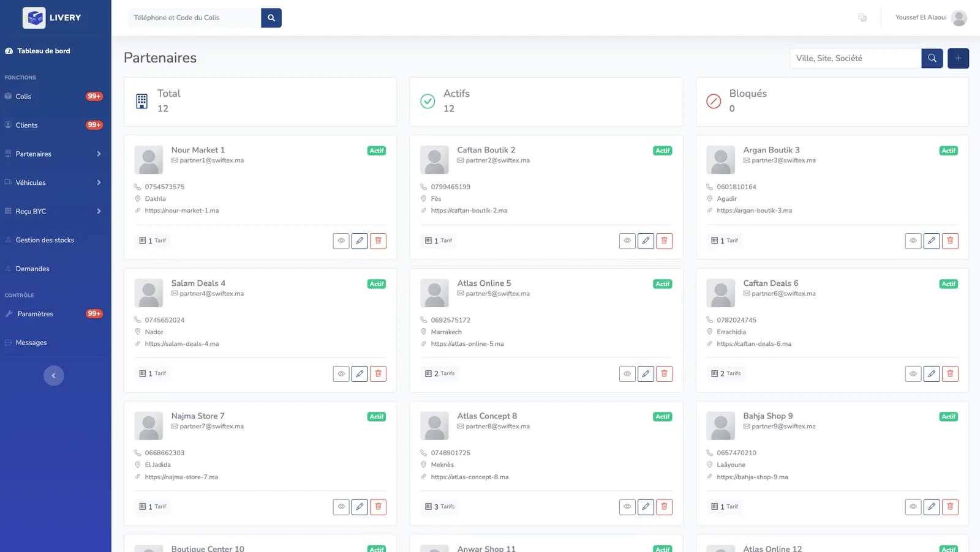
Task: Delete the Bahja Shop 9 partner
Action: (x=950, y=507)
